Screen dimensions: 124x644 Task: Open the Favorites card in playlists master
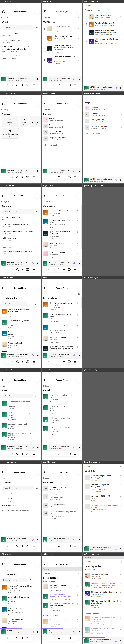(10, 121)
